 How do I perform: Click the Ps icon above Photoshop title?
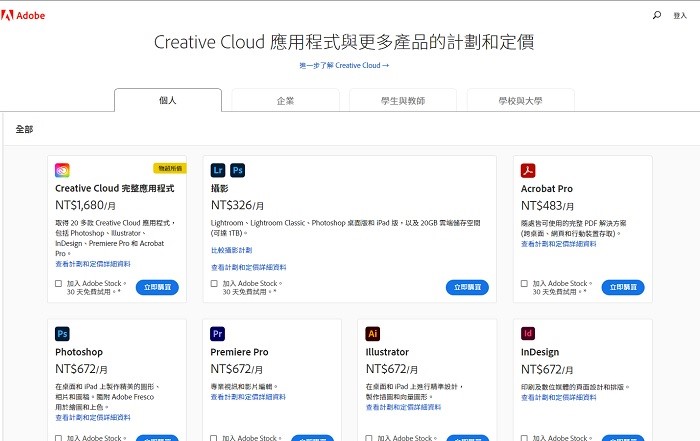point(62,333)
